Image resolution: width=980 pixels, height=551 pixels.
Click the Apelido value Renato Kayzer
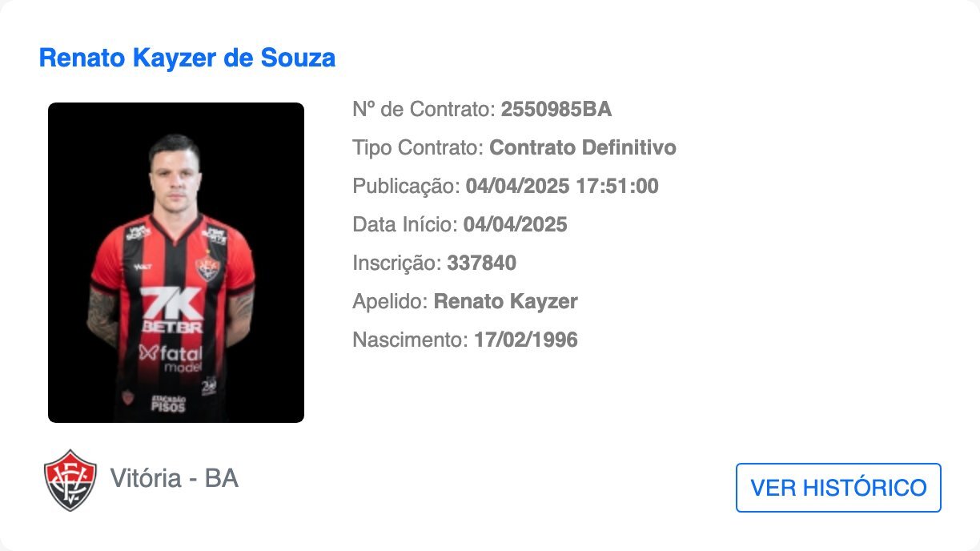pyautogui.click(x=506, y=302)
